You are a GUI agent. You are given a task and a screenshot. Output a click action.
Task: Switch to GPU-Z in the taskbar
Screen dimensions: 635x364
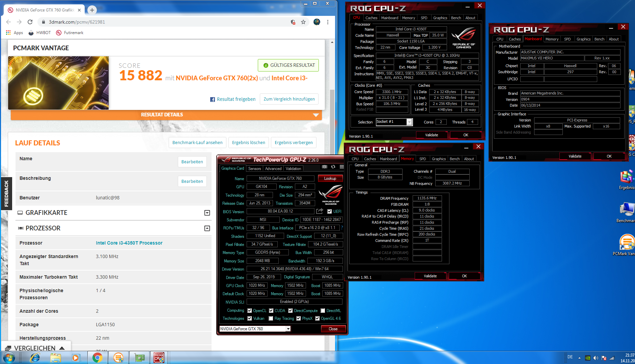(139, 358)
